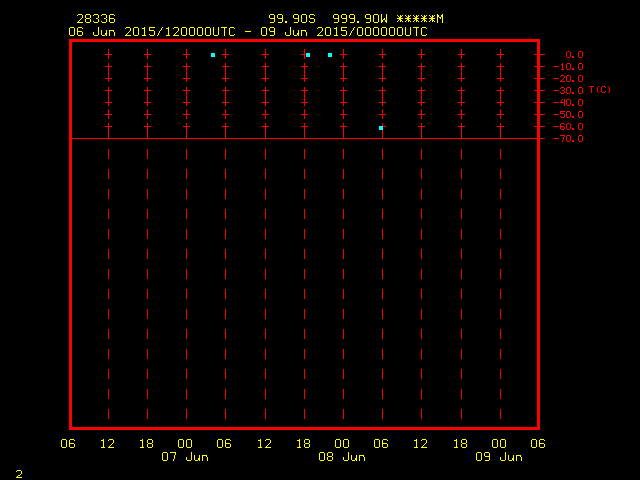This screenshot has height=480, width=640.
Task: Click the 07 Jun date label
Action: pos(185,457)
